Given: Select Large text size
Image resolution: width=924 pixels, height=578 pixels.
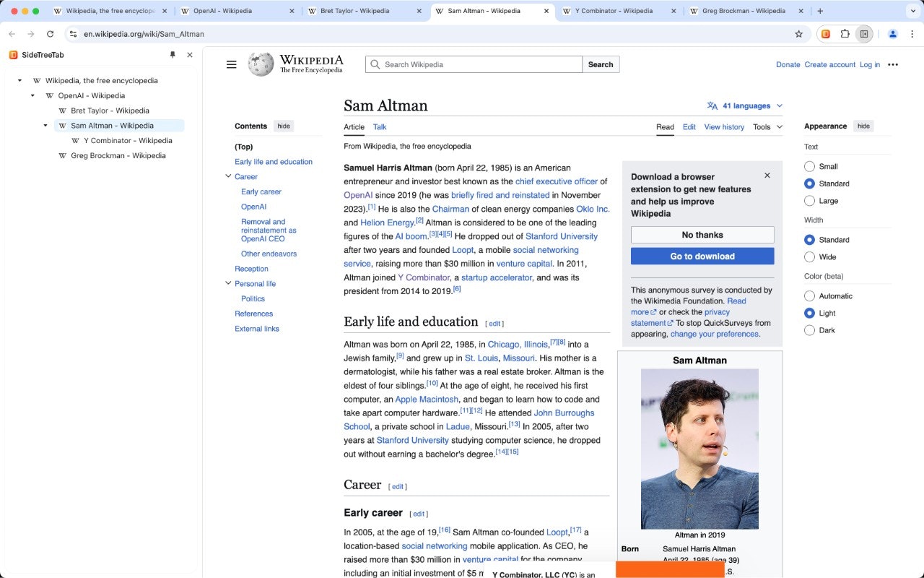Looking at the screenshot, I should click(x=809, y=201).
